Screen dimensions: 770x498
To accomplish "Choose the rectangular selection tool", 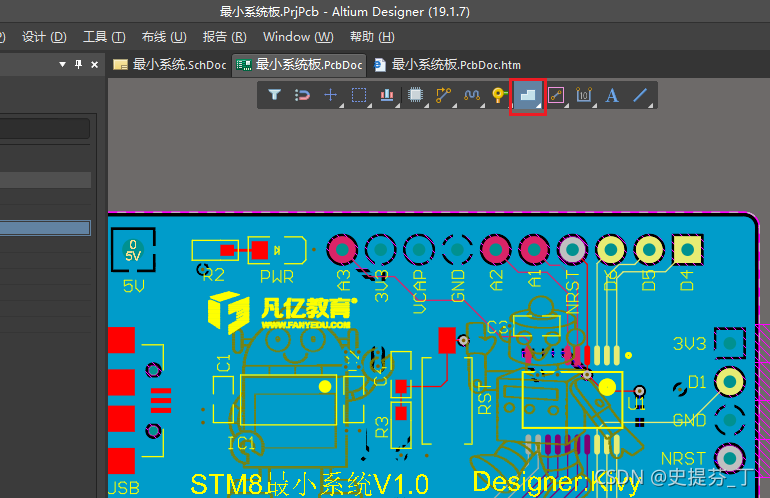I will (x=359, y=95).
